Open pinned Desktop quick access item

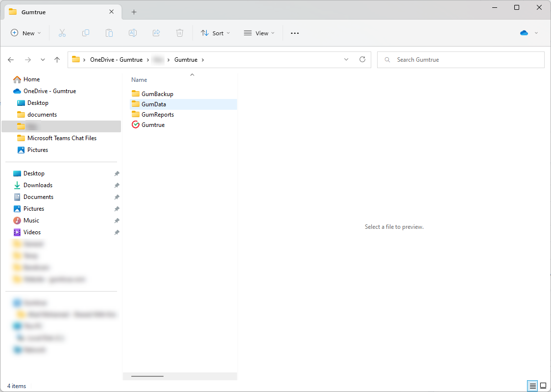pyautogui.click(x=29, y=173)
